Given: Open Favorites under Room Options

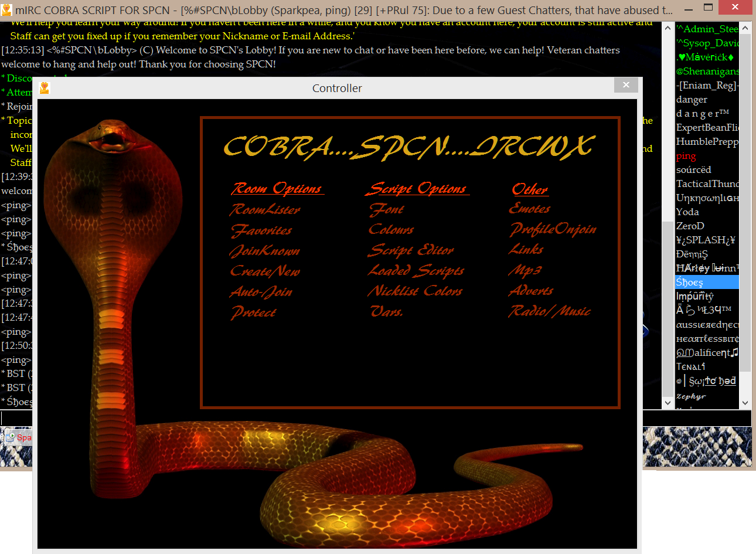Looking at the screenshot, I should pyautogui.click(x=261, y=230).
